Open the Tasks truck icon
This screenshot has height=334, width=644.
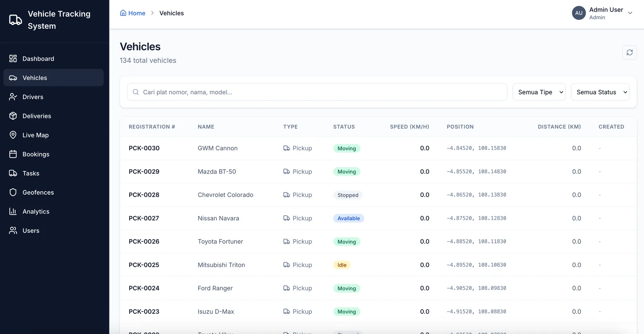click(13, 173)
